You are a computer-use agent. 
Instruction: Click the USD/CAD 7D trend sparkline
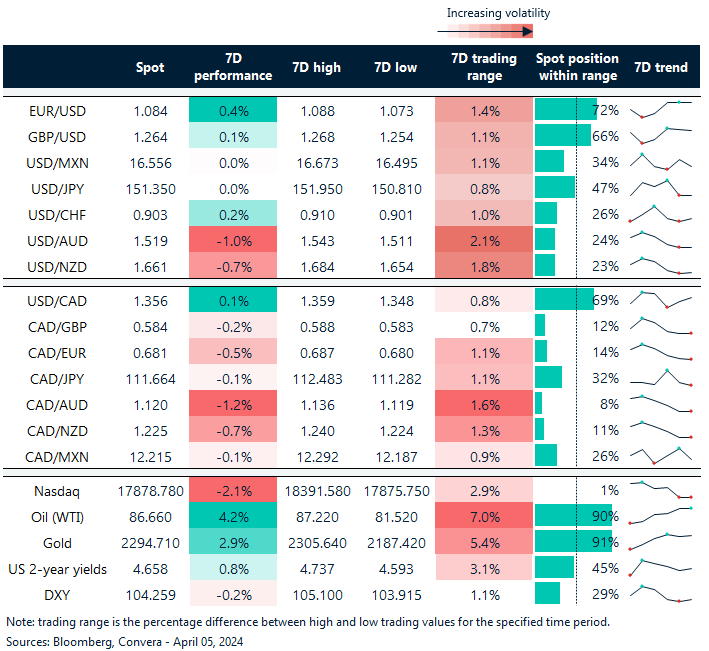tap(662, 299)
